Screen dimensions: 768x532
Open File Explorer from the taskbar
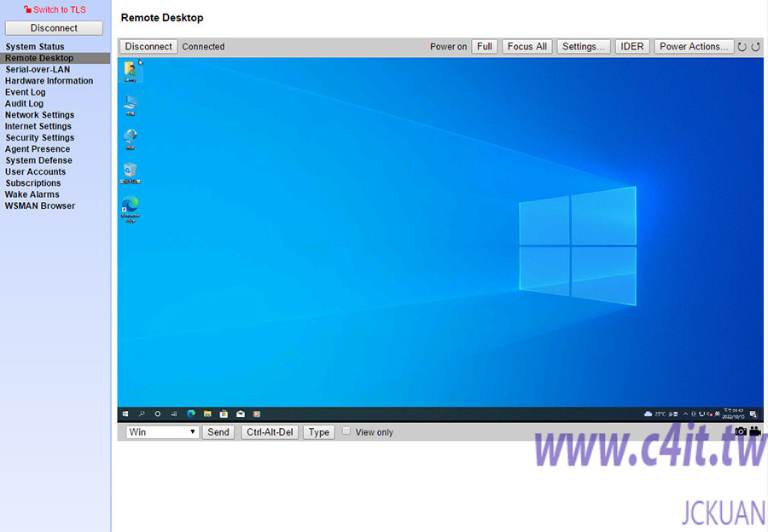coord(207,414)
